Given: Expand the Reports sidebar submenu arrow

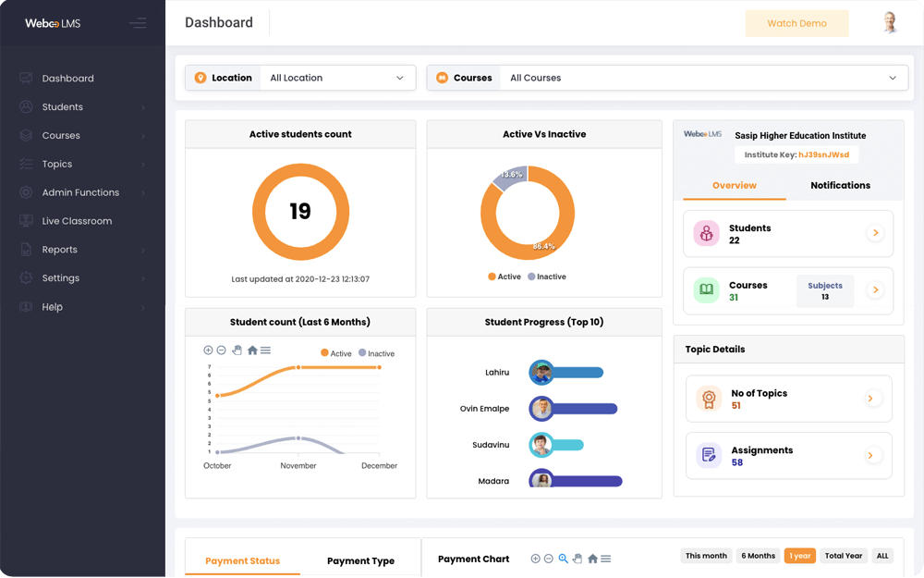Looking at the screenshot, I should (143, 250).
